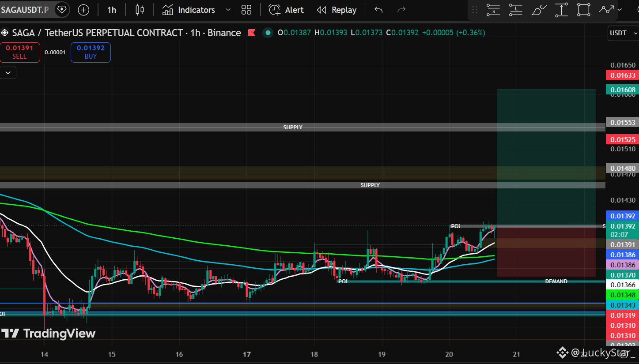Viewport: 639px width, 364px height.
Task: Click date 21 on the time axis
Action: tap(517, 354)
